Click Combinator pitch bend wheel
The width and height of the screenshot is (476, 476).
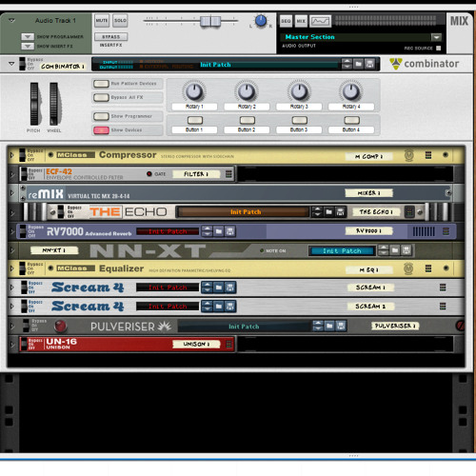tap(34, 104)
